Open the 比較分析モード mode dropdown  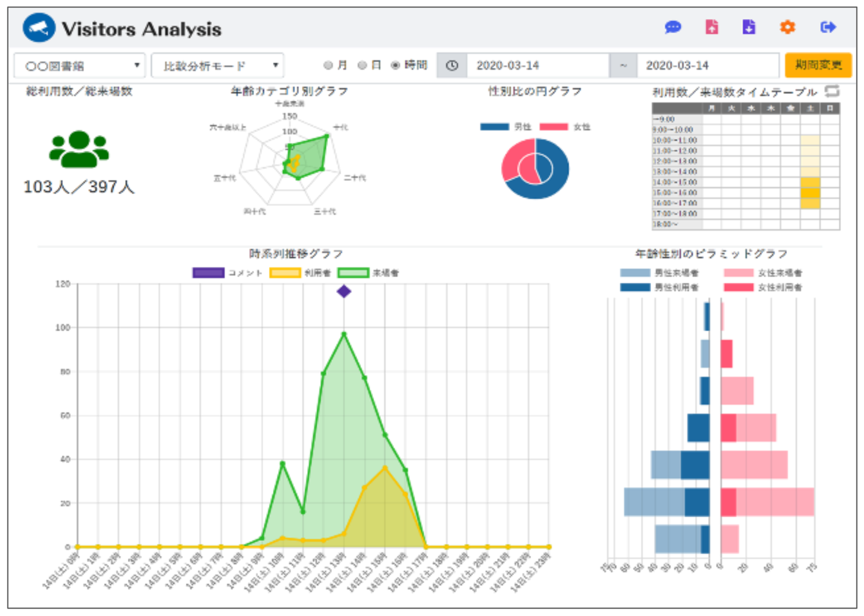point(218,66)
